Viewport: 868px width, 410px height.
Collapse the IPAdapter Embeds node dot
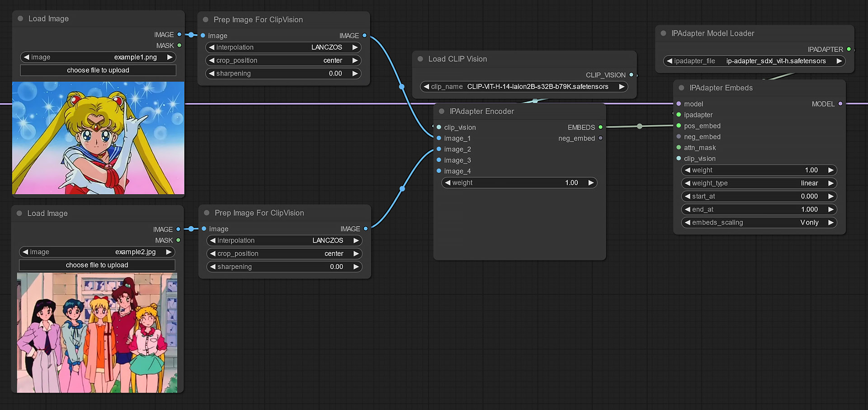[682, 88]
